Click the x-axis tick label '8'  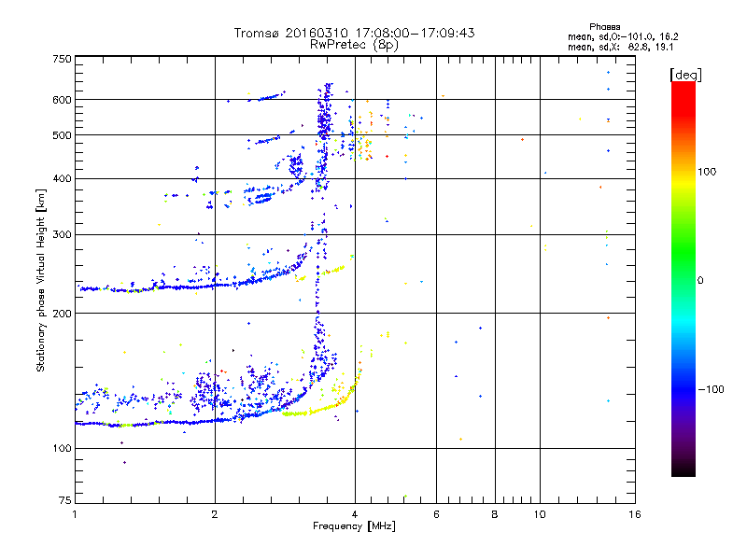click(495, 515)
